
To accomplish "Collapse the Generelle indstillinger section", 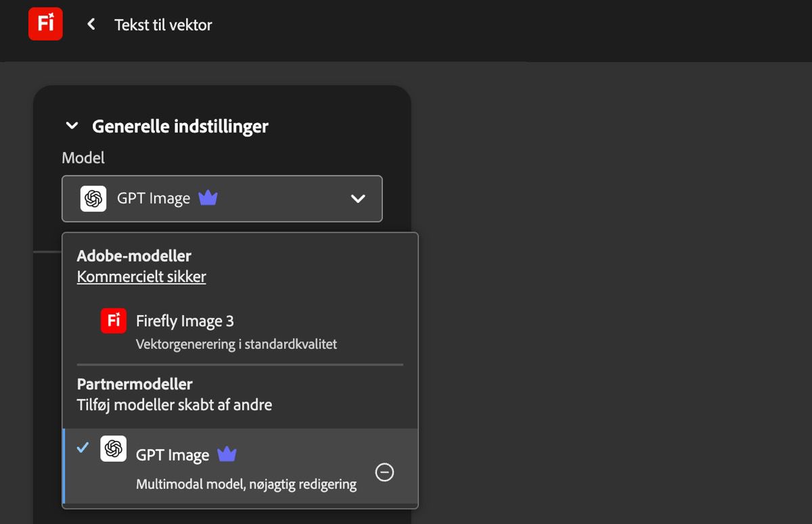I will click(x=72, y=126).
